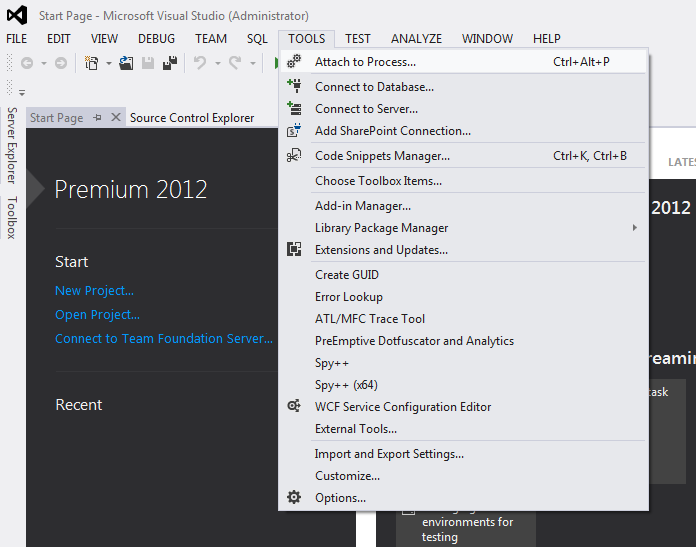The width and height of the screenshot is (696, 547).
Task: Click the Save toolbar icon
Action: (148, 63)
